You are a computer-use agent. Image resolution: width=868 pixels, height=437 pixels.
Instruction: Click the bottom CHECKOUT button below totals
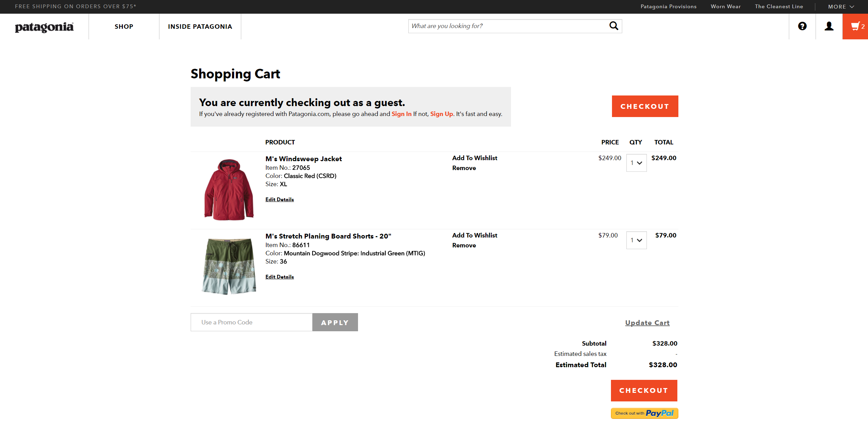tap(644, 390)
